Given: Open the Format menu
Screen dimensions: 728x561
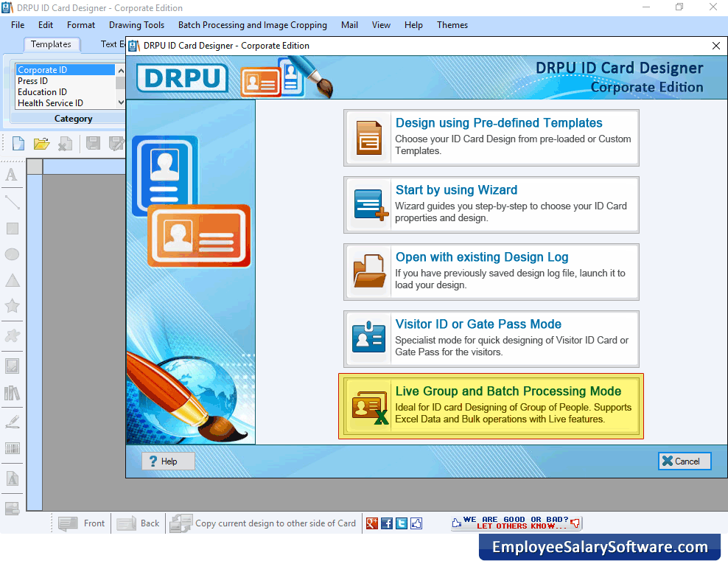Looking at the screenshot, I should 81,25.
